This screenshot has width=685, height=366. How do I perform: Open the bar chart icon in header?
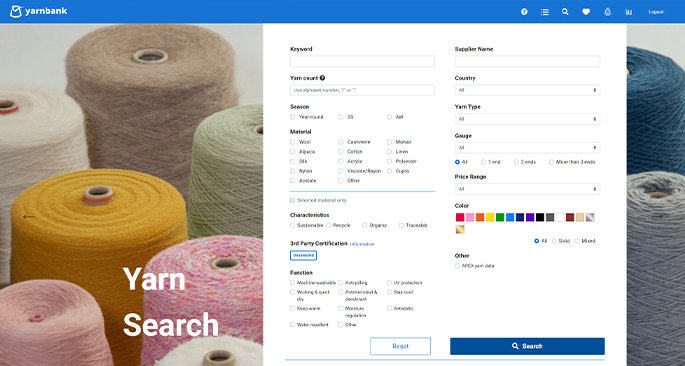(629, 12)
